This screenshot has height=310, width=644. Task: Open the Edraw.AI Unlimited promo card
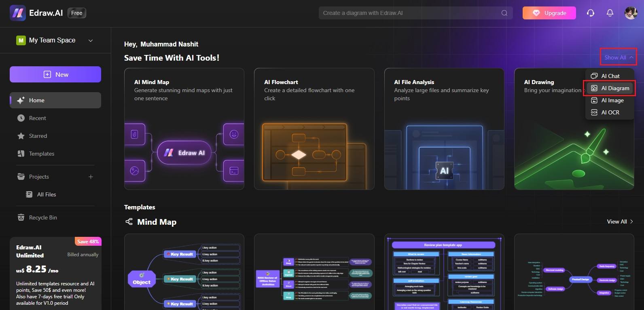click(x=55, y=274)
